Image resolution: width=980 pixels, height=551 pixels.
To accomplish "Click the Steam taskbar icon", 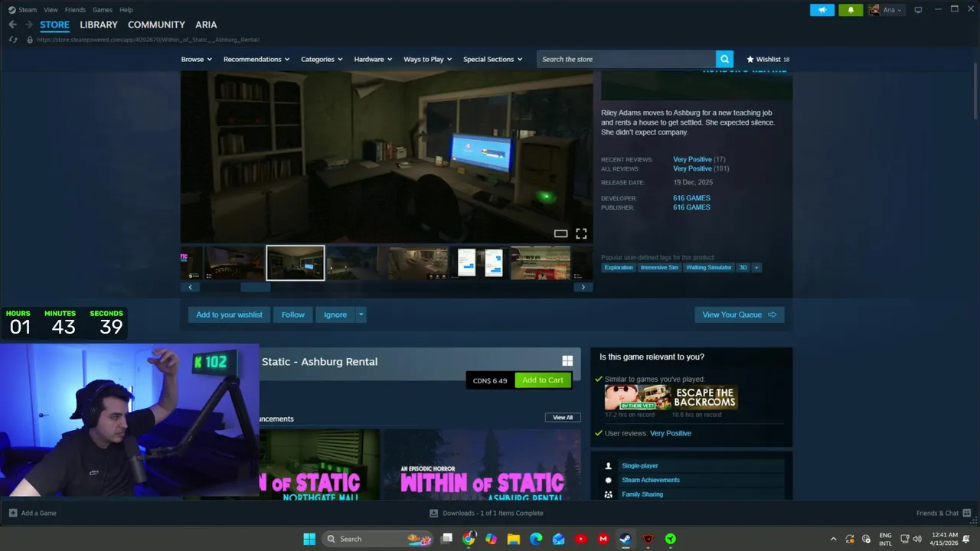I will [x=626, y=539].
